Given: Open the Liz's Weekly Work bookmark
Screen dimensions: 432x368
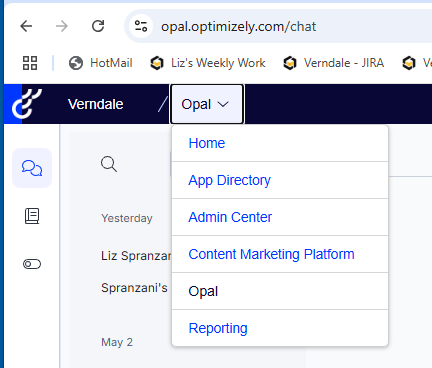Looking at the screenshot, I should pyautogui.click(x=208, y=63).
